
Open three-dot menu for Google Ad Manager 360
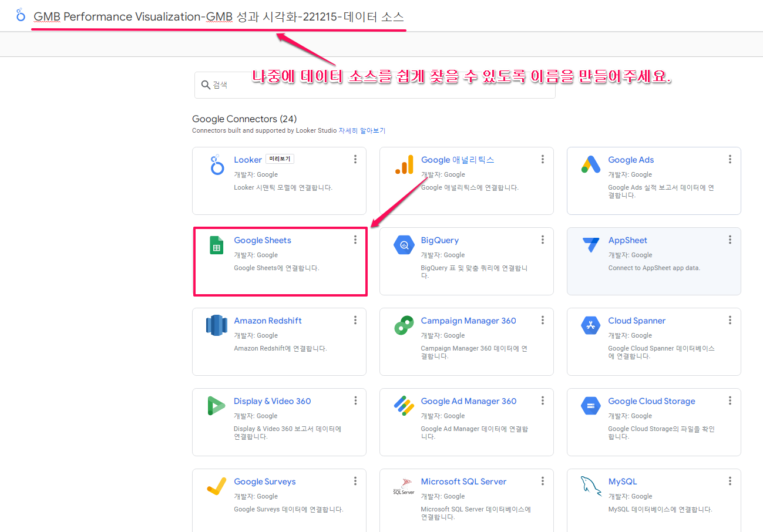pyautogui.click(x=543, y=400)
